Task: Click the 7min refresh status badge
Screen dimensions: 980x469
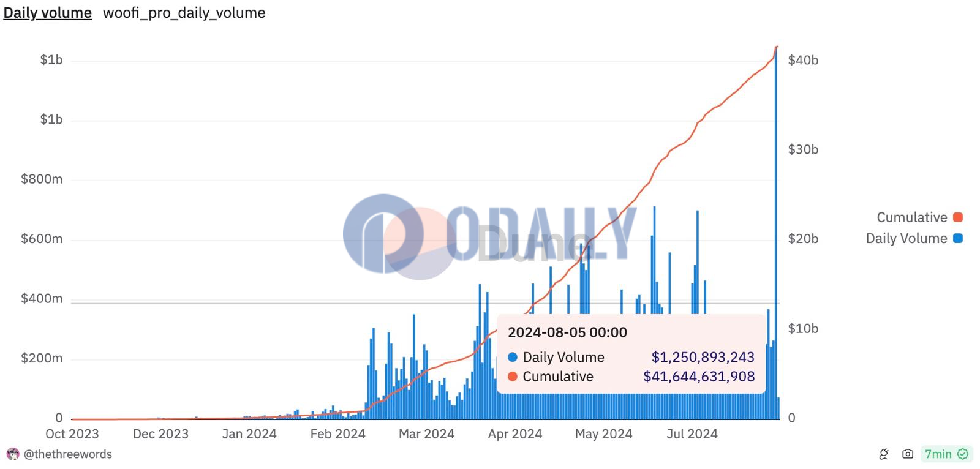Action: [946, 454]
